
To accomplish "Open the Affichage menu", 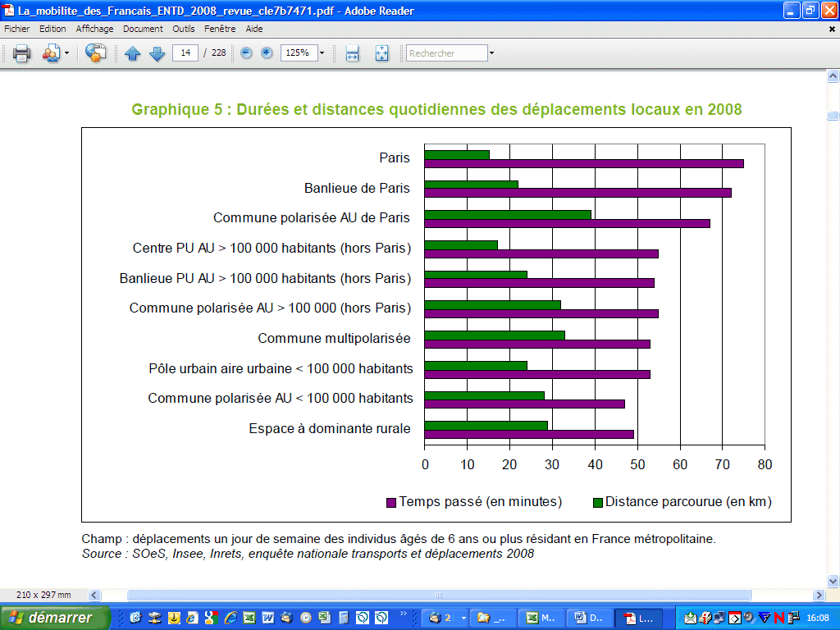I will point(94,29).
